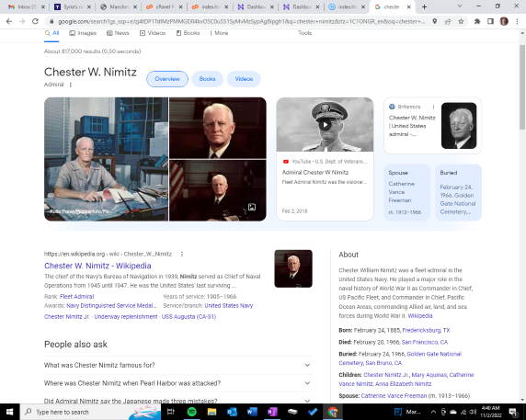Expand 'Did Admiral Nimitz say the Japanese made three mistakes?'
Screen dimensions: 526x420
coord(178,400)
